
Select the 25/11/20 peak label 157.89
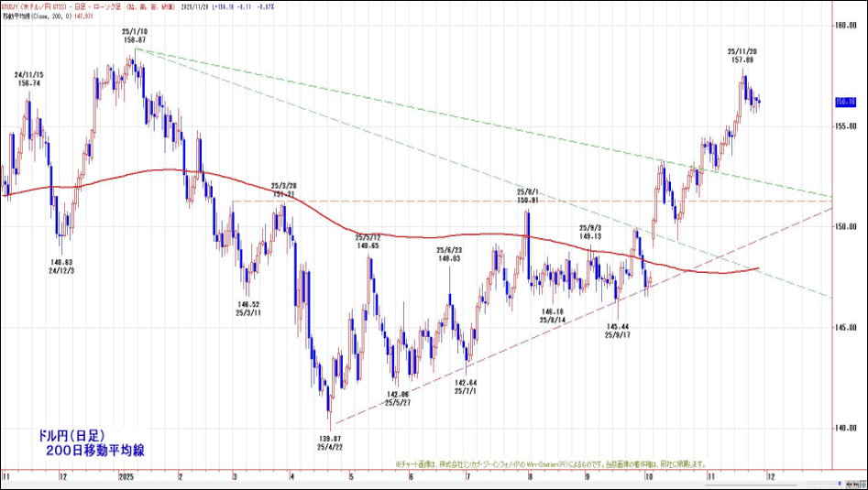742,55
